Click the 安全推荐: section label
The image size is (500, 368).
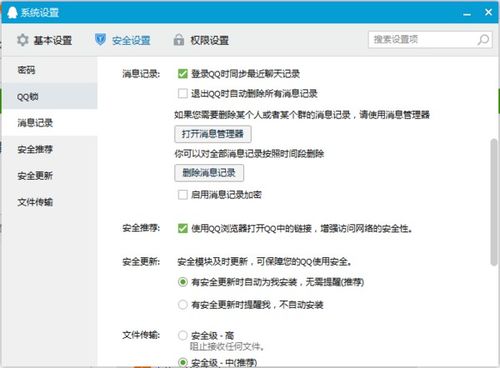141,228
